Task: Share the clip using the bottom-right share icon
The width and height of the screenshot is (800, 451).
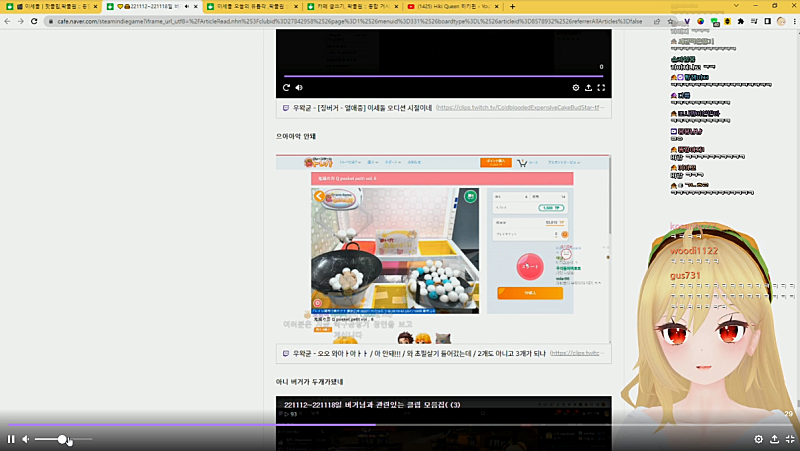Action: (774, 439)
